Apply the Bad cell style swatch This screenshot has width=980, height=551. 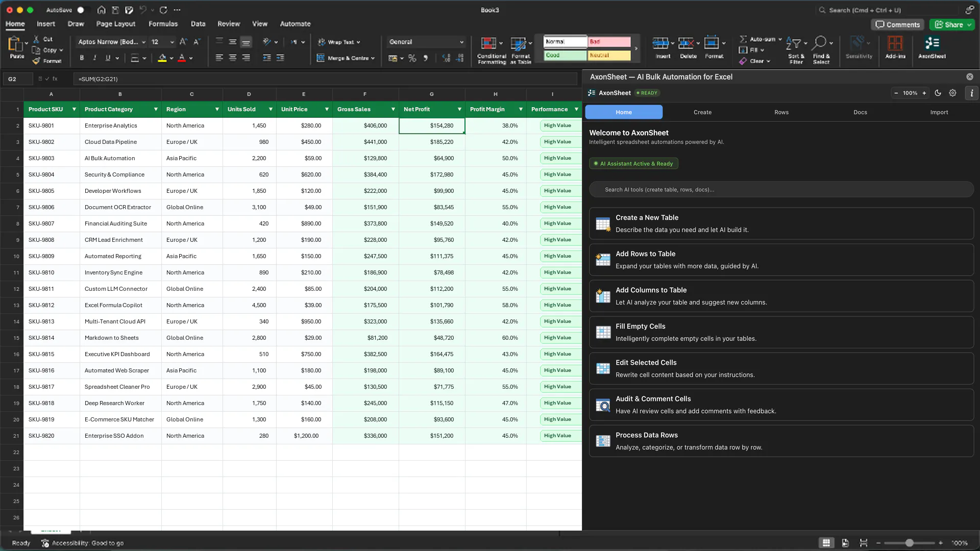(609, 42)
